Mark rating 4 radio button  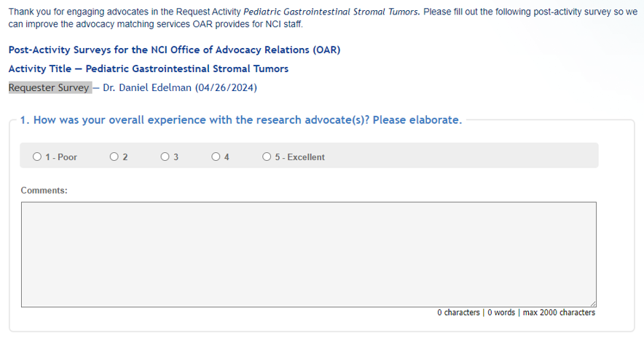(216, 157)
